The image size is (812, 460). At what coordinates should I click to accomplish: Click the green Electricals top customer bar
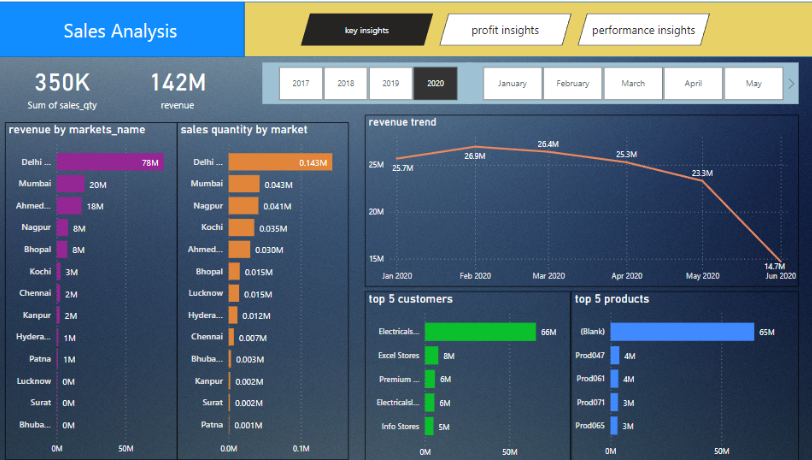coord(480,332)
